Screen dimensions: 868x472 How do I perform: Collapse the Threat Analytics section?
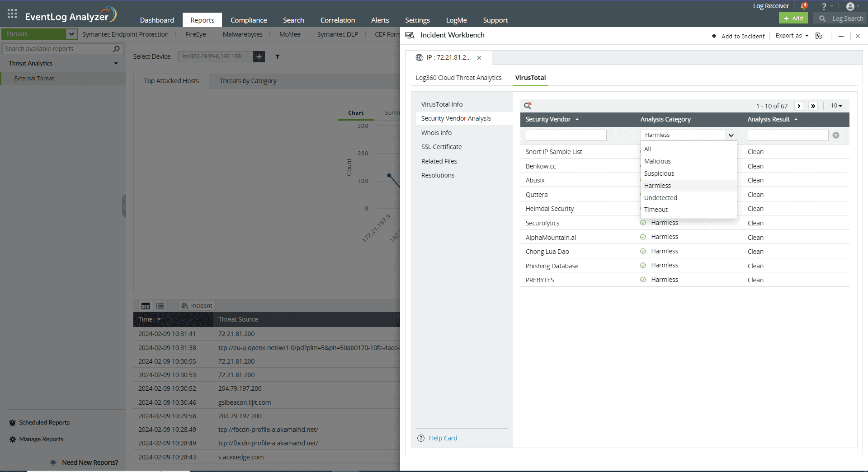click(x=116, y=64)
